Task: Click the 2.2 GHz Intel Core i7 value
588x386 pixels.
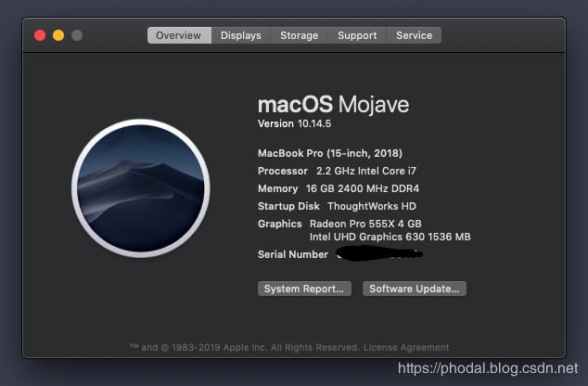Action: [366, 171]
